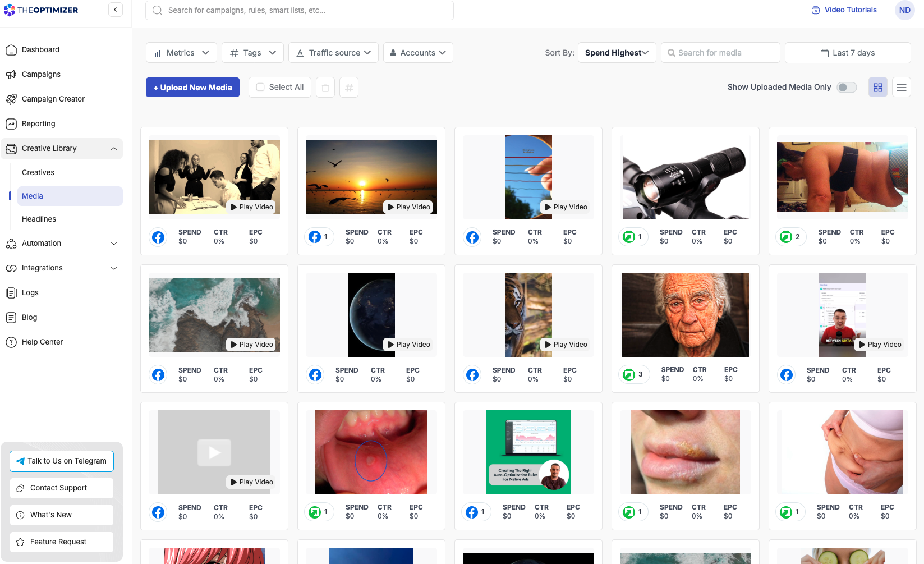Click Talk to Us on Telegram
Screen dimensions: 924x564
point(62,461)
